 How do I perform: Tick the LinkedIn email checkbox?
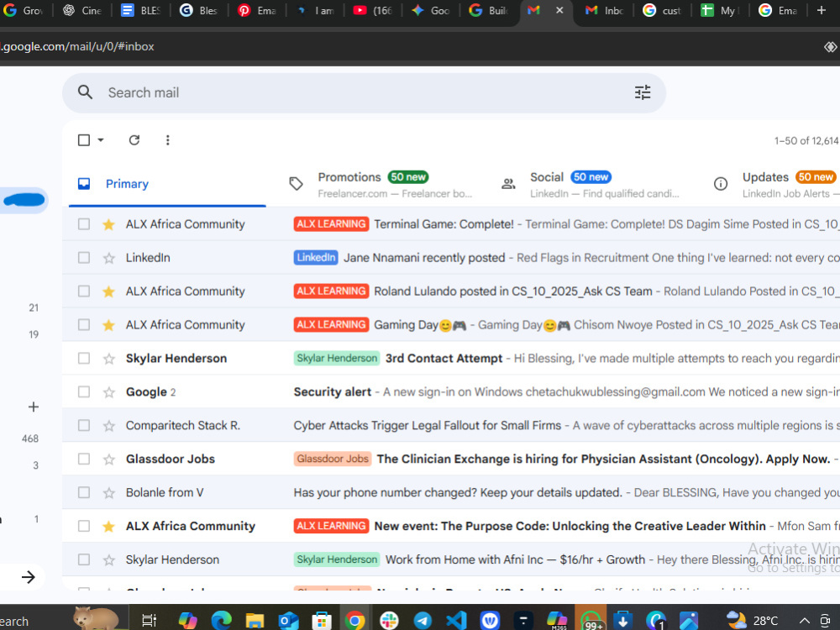83,258
